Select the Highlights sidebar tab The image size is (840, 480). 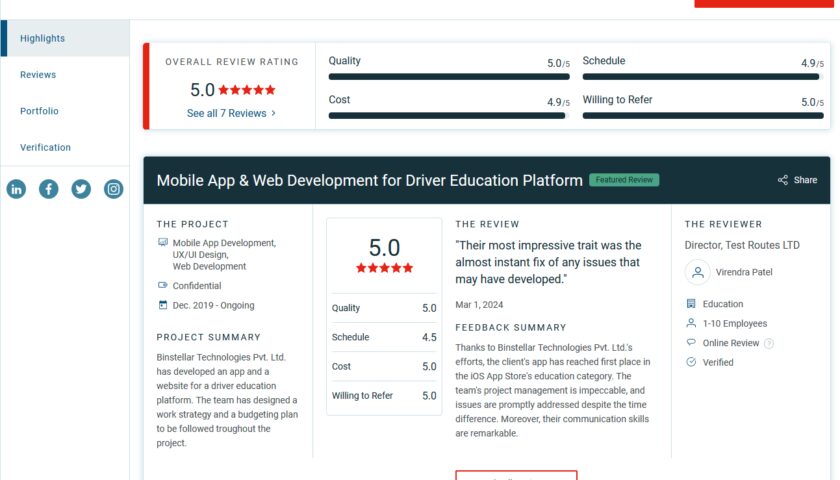coord(42,38)
